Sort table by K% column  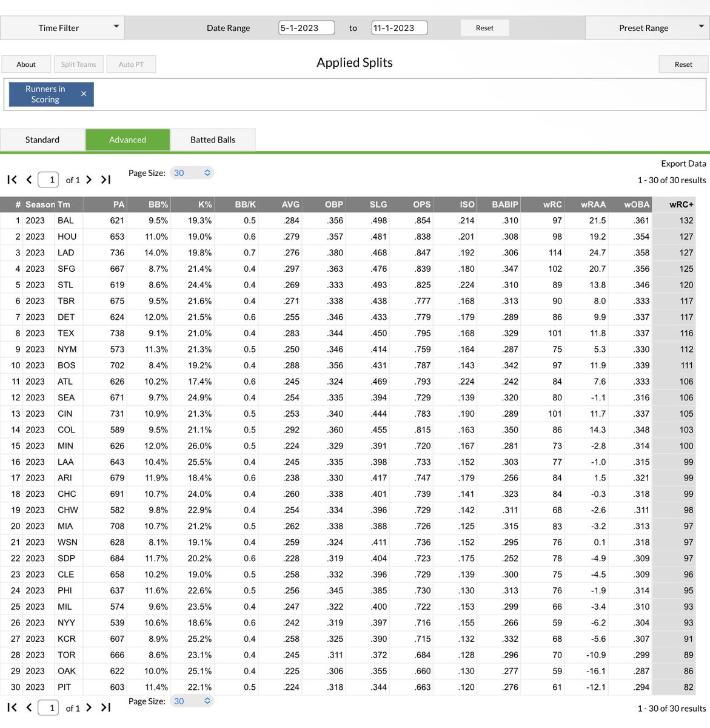(x=193, y=204)
